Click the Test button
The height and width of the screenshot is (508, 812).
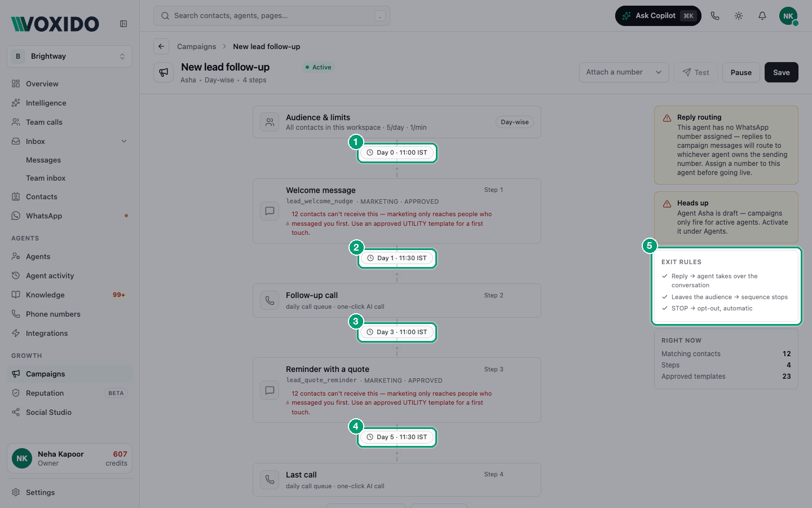coord(696,72)
